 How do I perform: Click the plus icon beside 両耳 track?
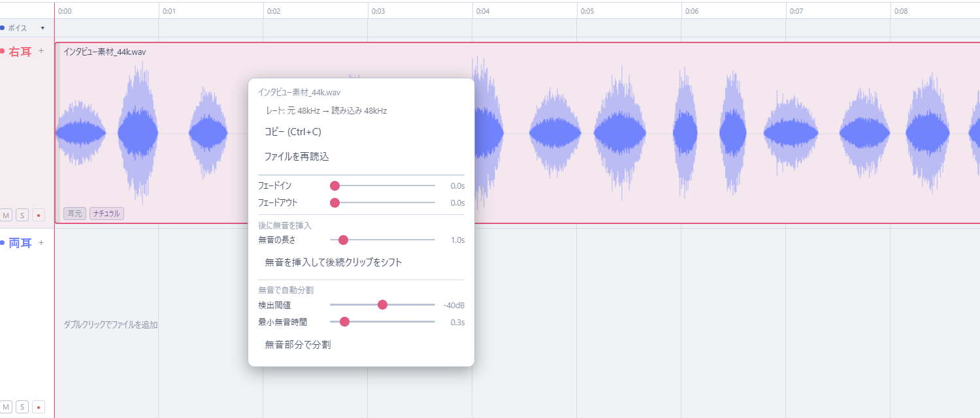pyautogui.click(x=41, y=243)
